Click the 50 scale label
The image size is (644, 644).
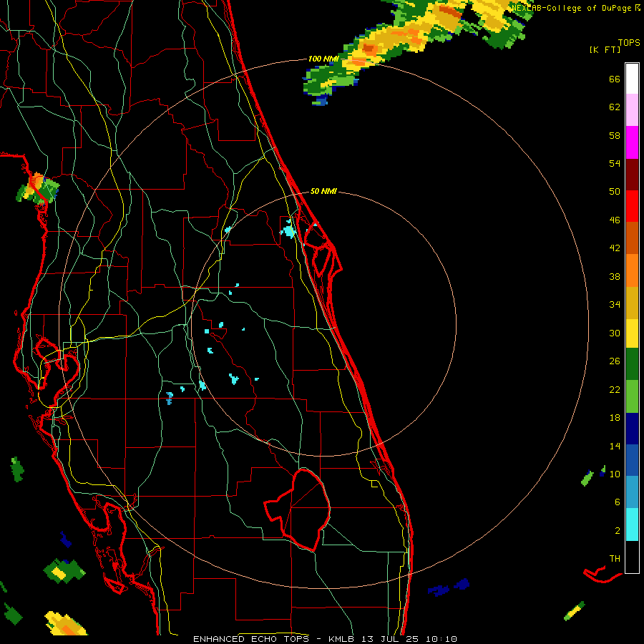615,191
